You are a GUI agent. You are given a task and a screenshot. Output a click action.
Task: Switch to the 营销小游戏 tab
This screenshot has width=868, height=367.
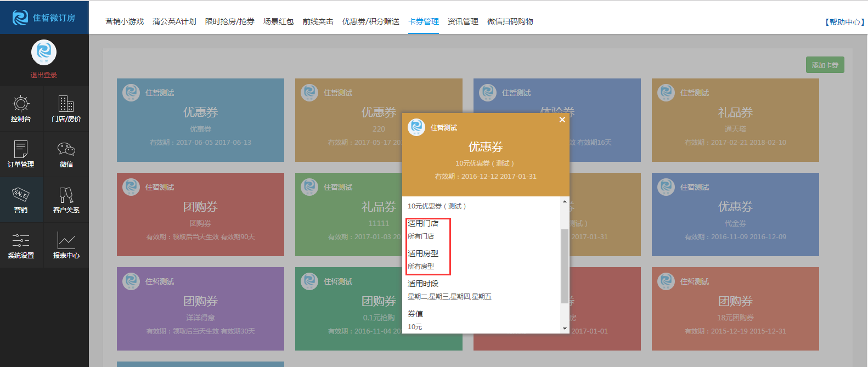click(x=125, y=21)
